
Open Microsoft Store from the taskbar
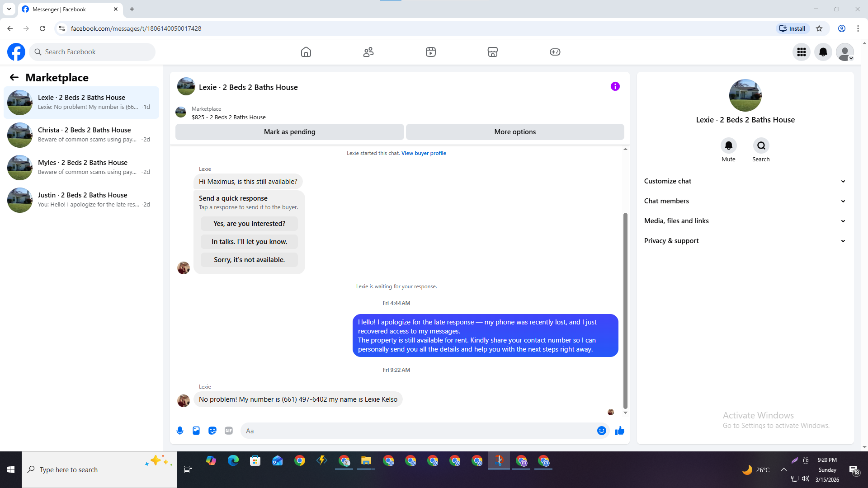point(255,461)
